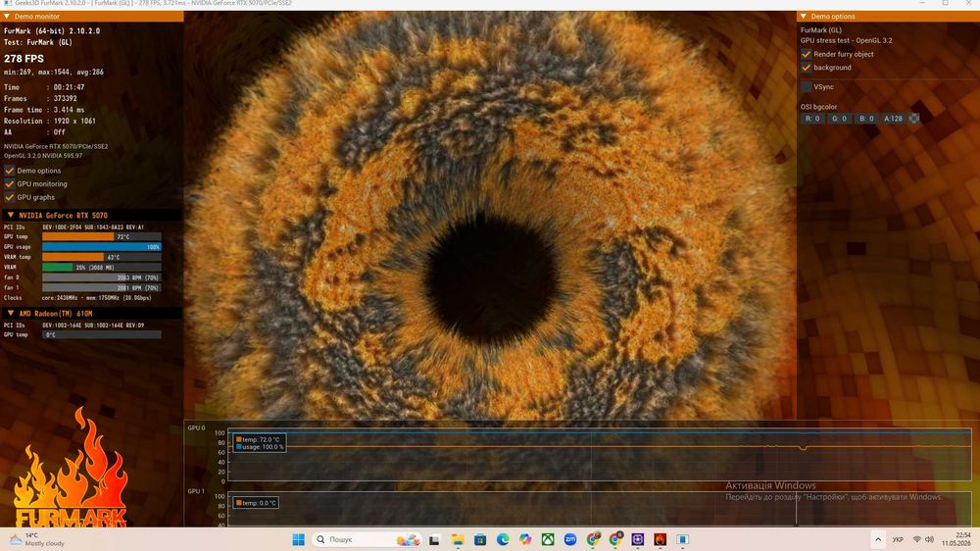Switch to the FurMark flame taskbar icon
Viewport: 980px width, 551px height.
pyautogui.click(x=660, y=539)
